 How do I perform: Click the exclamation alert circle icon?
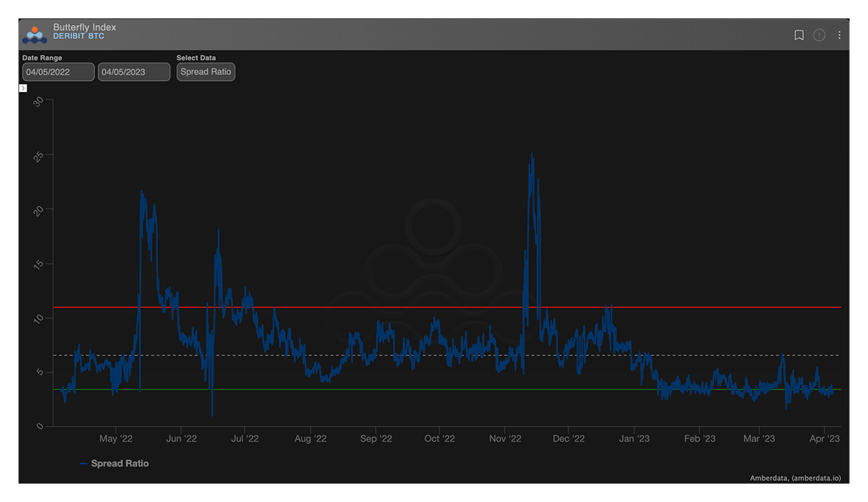pos(819,35)
